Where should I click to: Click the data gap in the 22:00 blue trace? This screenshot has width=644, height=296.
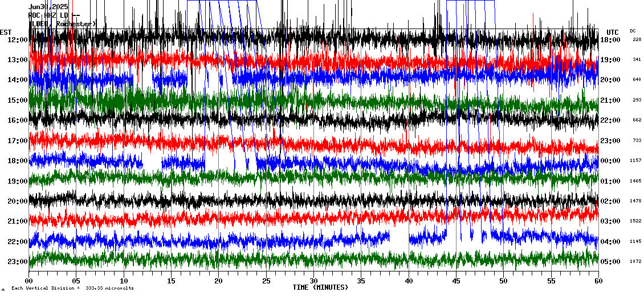[x=399, y=238]
